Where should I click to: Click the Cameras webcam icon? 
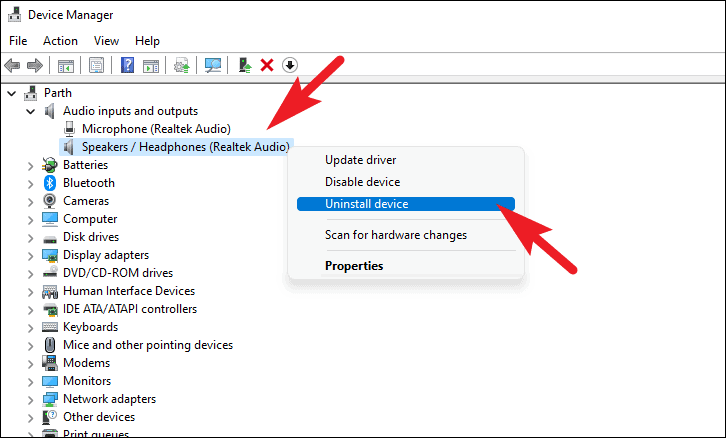[x=50, y=201]
